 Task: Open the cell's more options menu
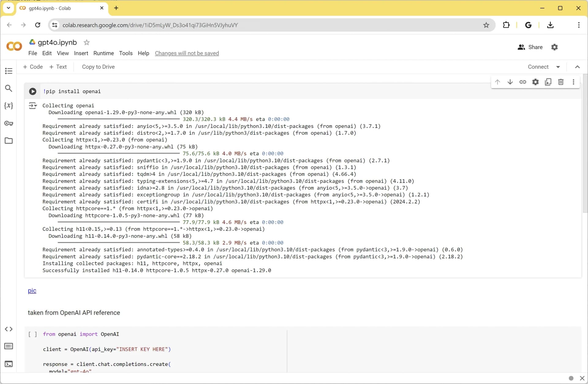(x=573, y=82)
